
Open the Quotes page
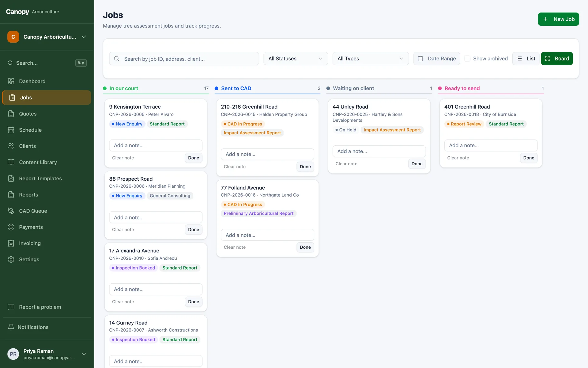47,114
